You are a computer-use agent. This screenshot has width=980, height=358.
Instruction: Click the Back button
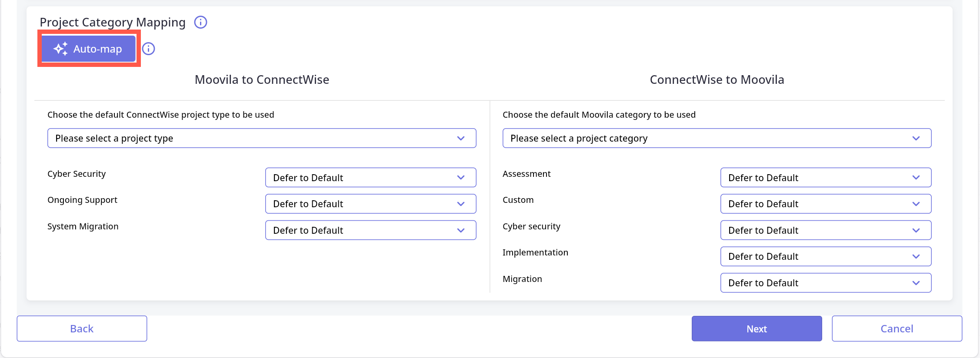[82, 328]
